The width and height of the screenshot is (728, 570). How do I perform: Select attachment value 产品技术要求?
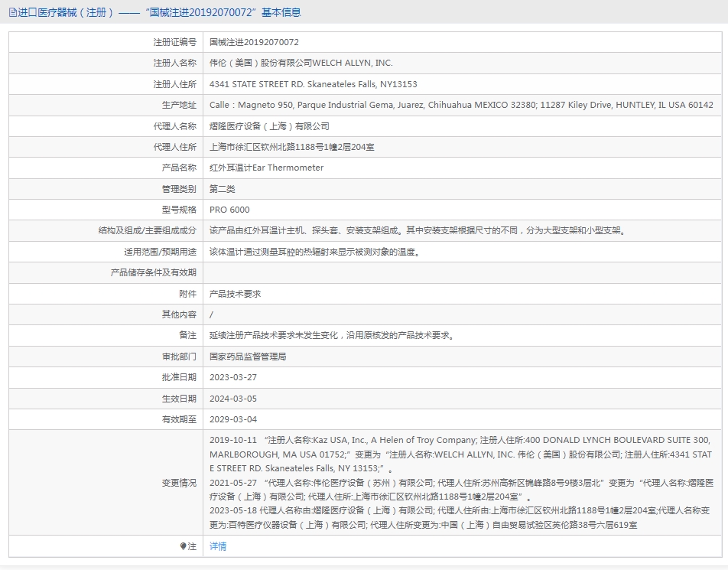pyautogui.click(x=235, y=294)
